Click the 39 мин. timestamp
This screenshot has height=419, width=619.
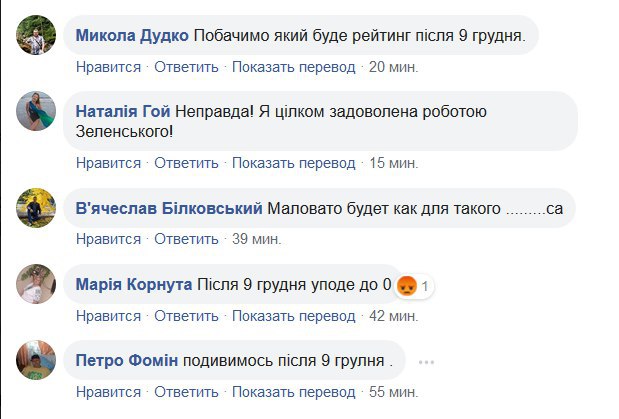(x=256, y=239)
